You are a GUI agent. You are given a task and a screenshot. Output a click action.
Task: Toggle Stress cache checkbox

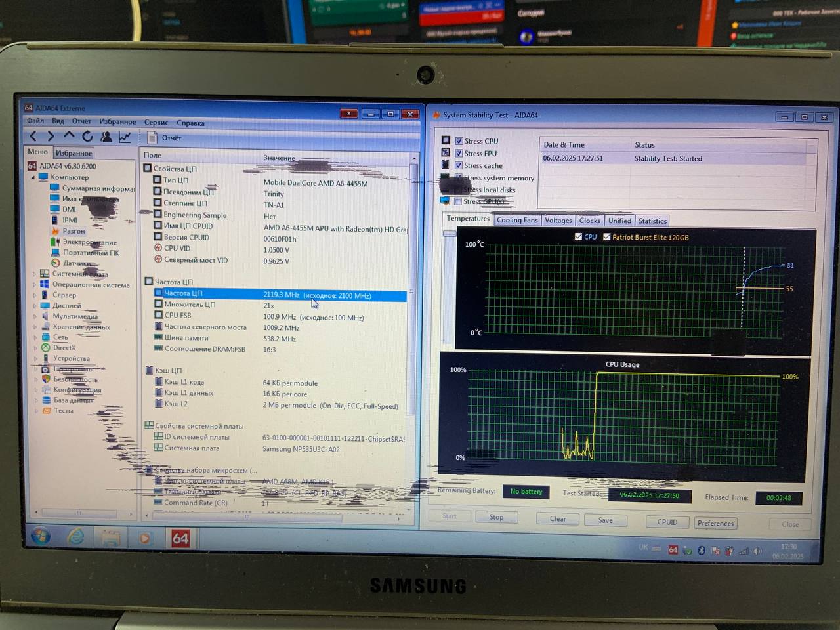point(459,165)
